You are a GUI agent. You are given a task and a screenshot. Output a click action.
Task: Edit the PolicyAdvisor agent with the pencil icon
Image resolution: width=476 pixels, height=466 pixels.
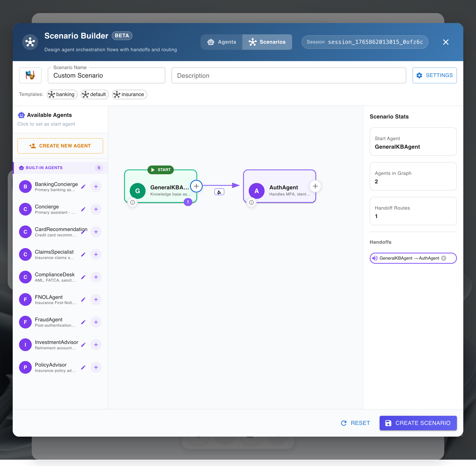[x=83, y=367]
